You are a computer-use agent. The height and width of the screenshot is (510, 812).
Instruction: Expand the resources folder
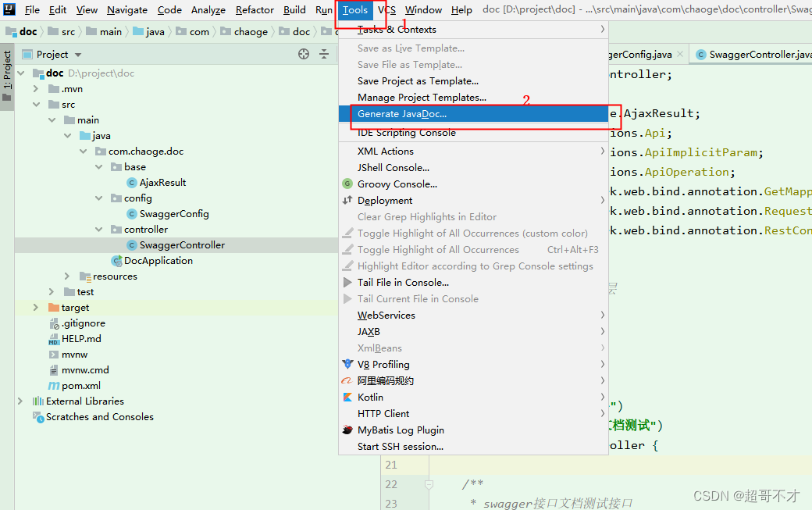[x=67, y=276]
